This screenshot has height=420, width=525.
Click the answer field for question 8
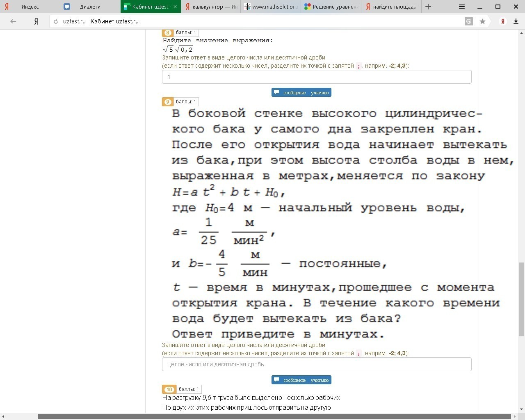click(317, 77)
